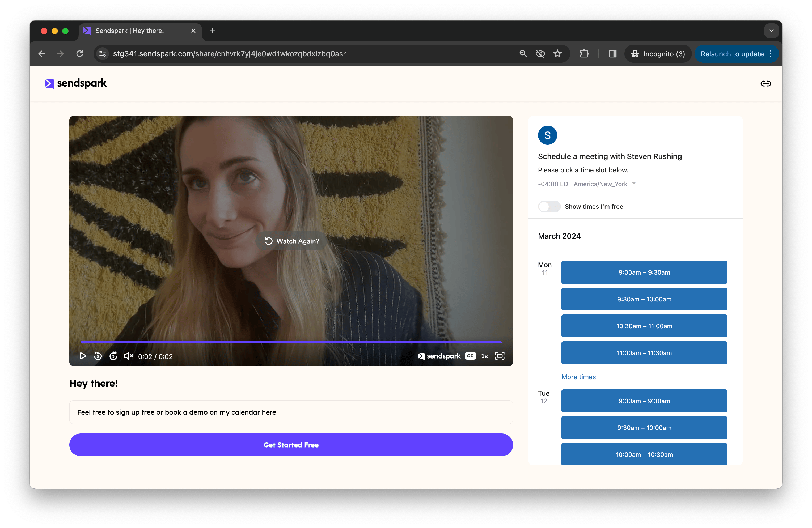812x528 pixels.
Task: Click the address bar URL
Action: pos(229,54)
